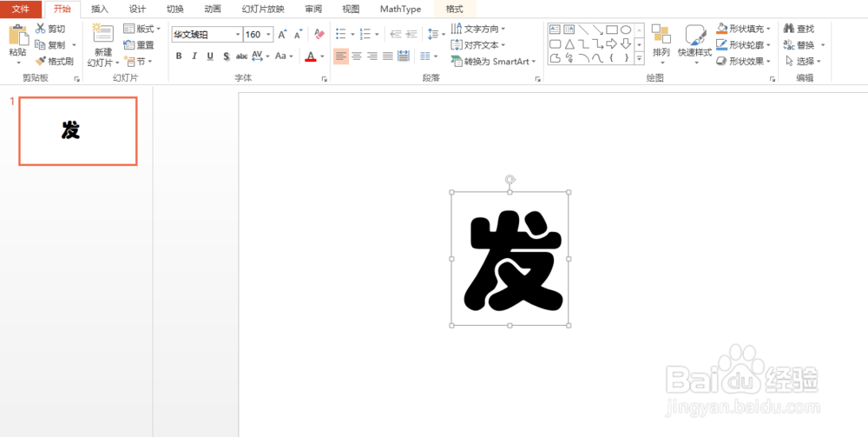
Task: Open Align Text (对齐文本) dropdown
Action: click(x=479, y=45)
